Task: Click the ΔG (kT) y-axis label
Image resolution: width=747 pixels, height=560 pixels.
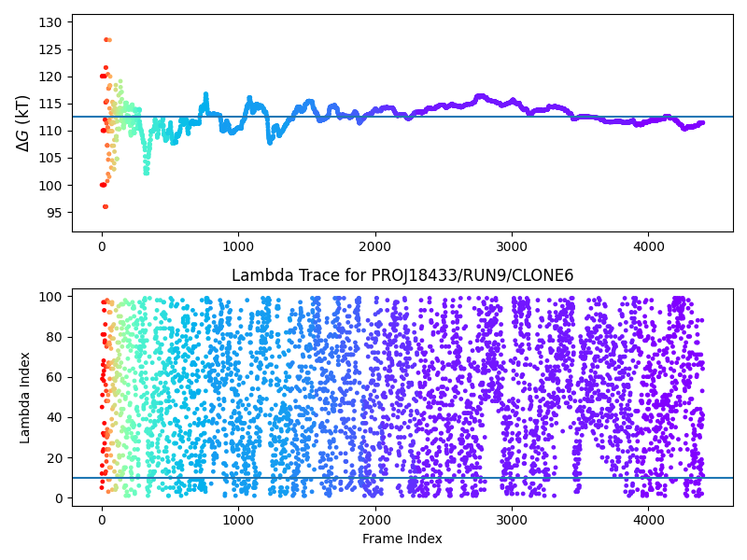Action: (23, 122)
